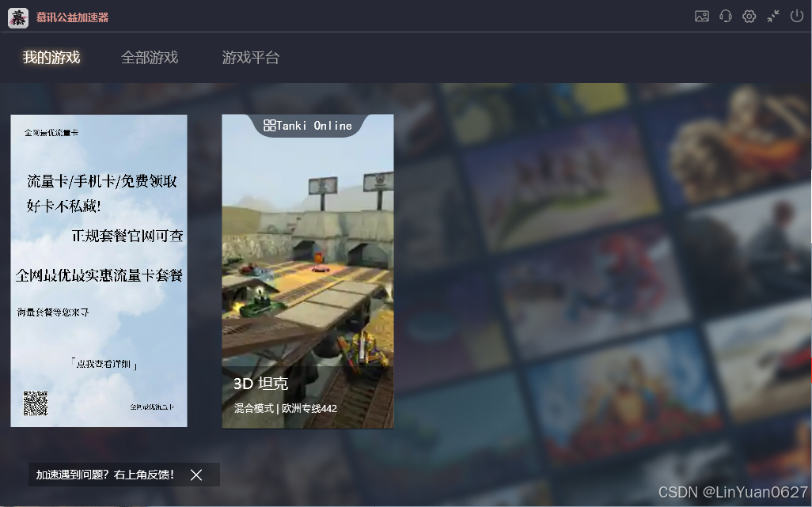The image size is (812, 507).
Task: Open the 流量卡 advertisement banner
Action: pos(99,271)
